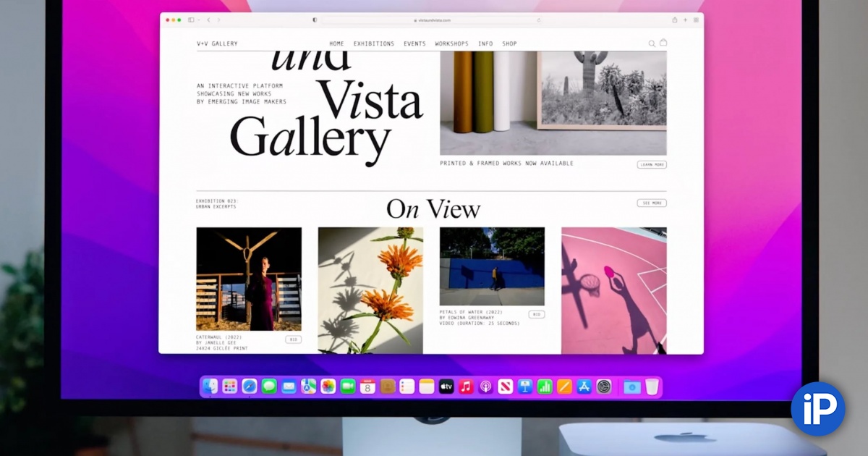The height and width of the screenshot is (456, 868).
Task: Go back in Safari history
Action: coord(209,20)
